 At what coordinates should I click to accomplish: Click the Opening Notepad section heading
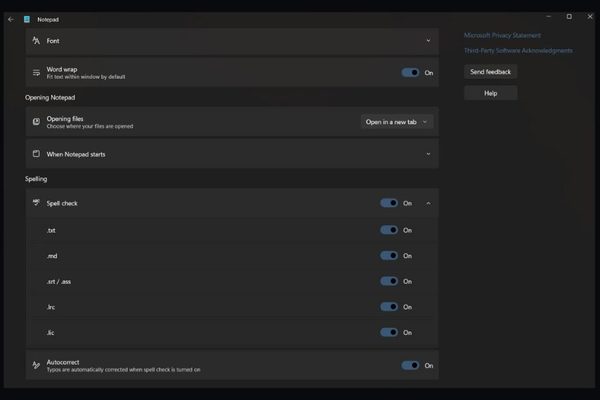click(x=50, y=98)
